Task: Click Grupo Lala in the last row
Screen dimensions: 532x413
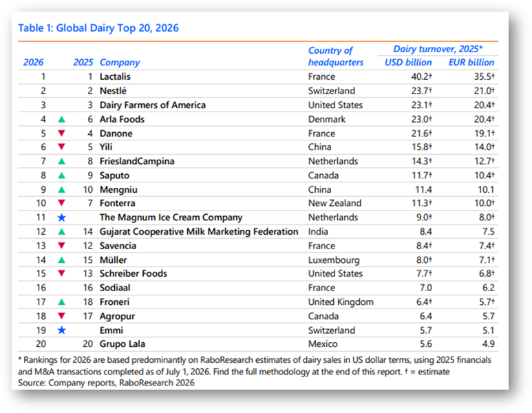Action: 122,344
